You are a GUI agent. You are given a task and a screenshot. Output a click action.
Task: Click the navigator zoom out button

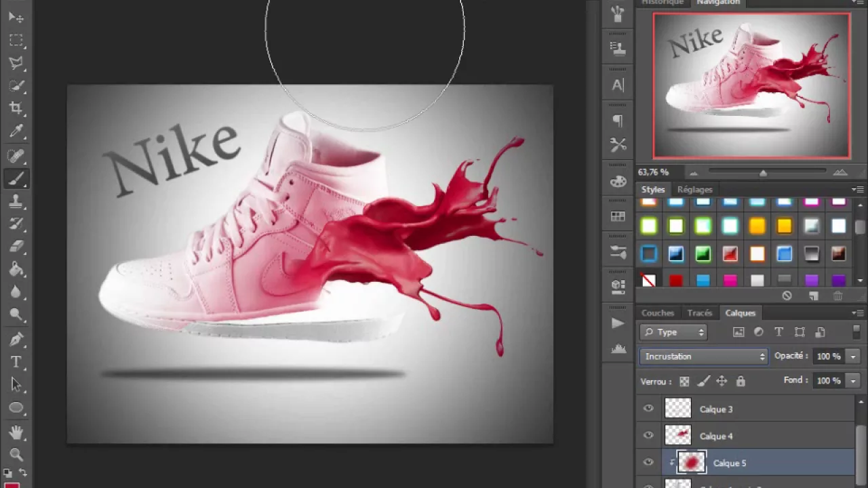tap(693, 173)
